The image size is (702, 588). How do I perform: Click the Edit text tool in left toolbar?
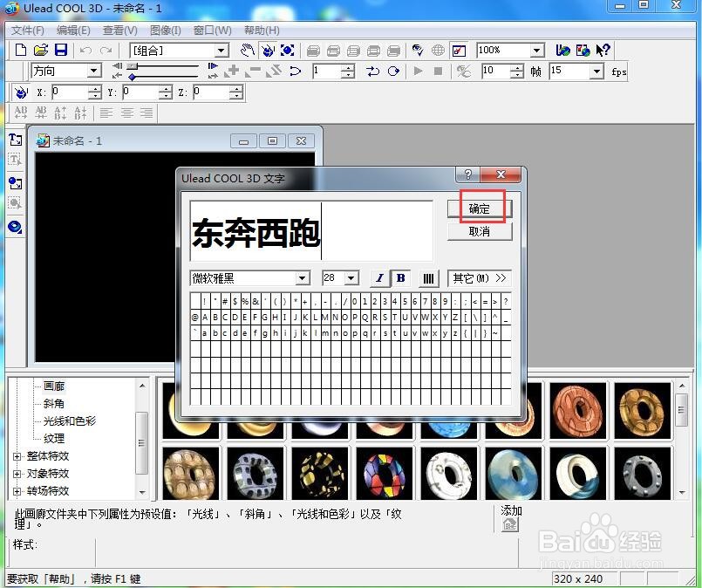tap(15, 160)
